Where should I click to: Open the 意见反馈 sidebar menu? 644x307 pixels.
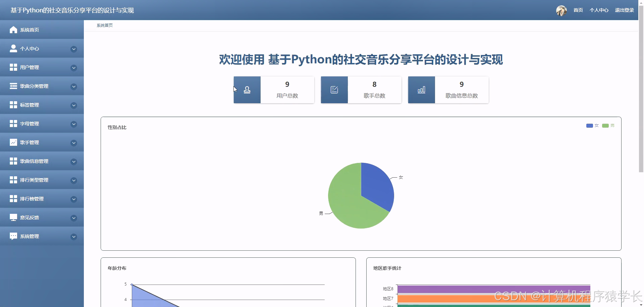pos(42,218)
